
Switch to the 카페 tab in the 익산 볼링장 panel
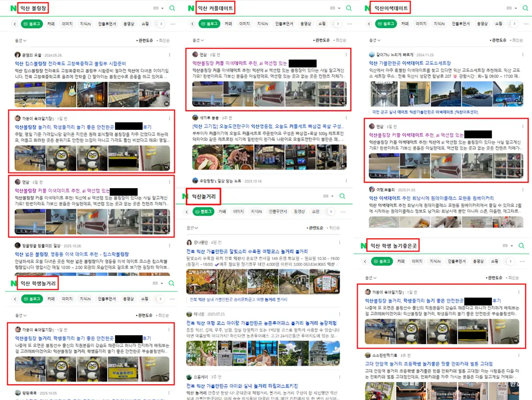pyautogui.click(x=51, y=24)
